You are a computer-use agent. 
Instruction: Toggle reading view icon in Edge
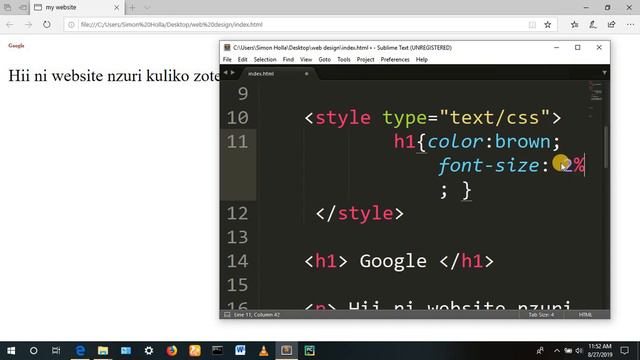tap(532, 25)
